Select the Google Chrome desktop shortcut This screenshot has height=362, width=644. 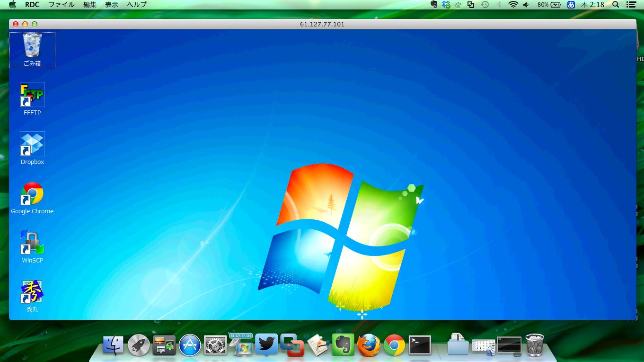click(32, 198)
